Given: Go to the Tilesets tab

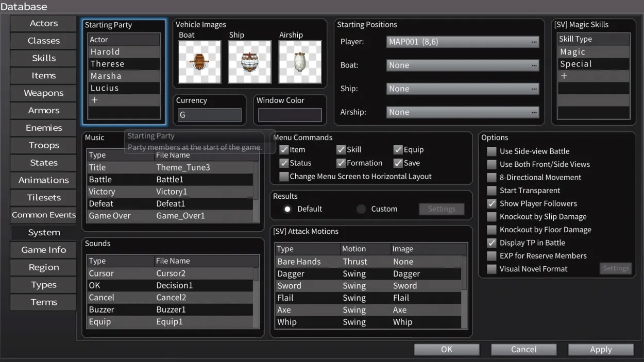Looking at the screenshot, I should coord(44,198).
